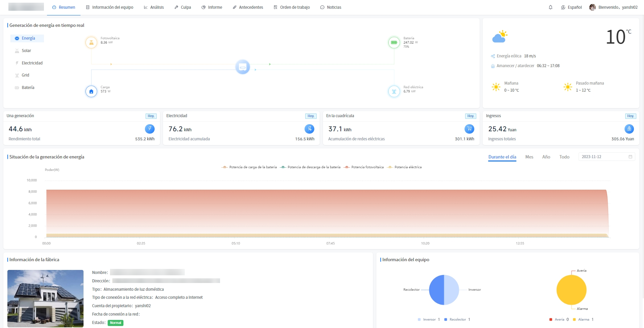Click the shopping cart icon in En la cuadrícula
This screenshot has width=644, height=328.
[469, 129]
